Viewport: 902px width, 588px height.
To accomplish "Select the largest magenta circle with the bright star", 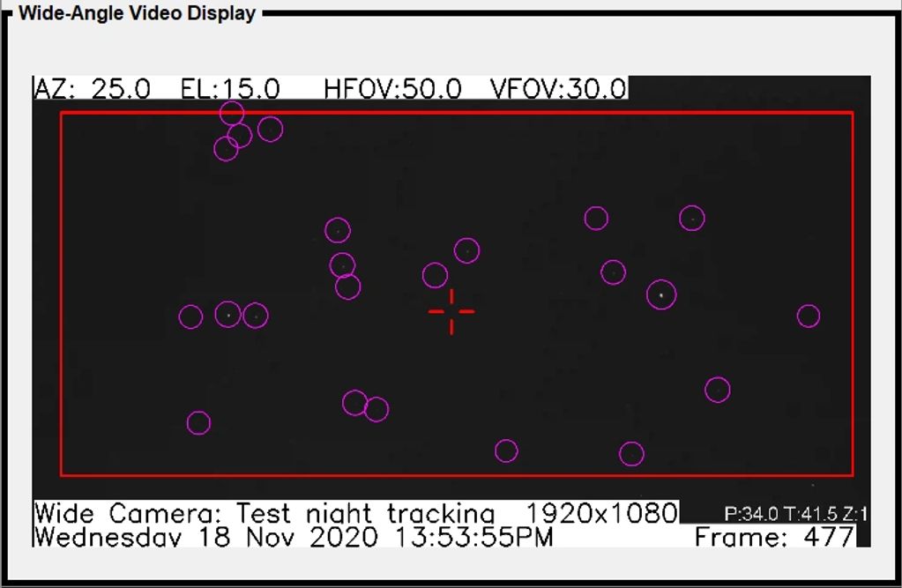I will coord(661,294).
